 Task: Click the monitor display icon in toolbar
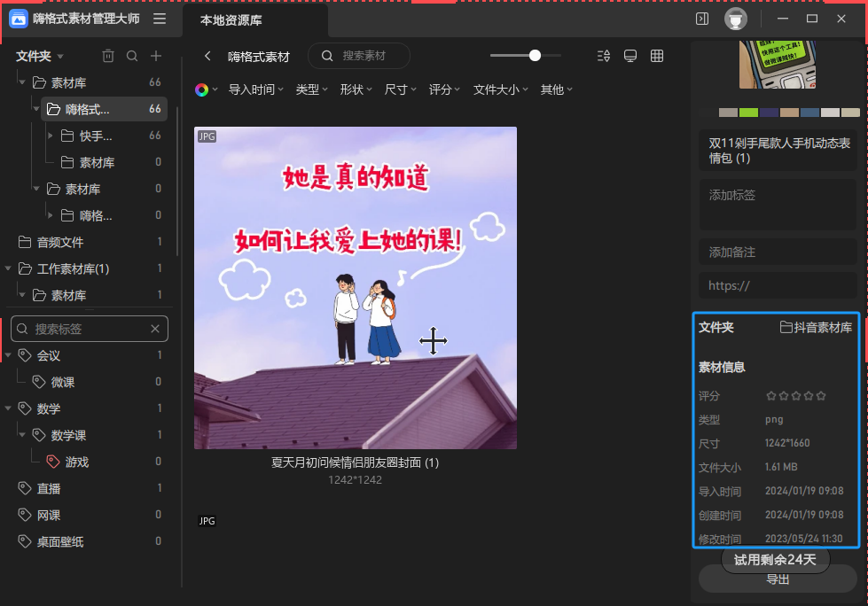[x=630, y=56]
